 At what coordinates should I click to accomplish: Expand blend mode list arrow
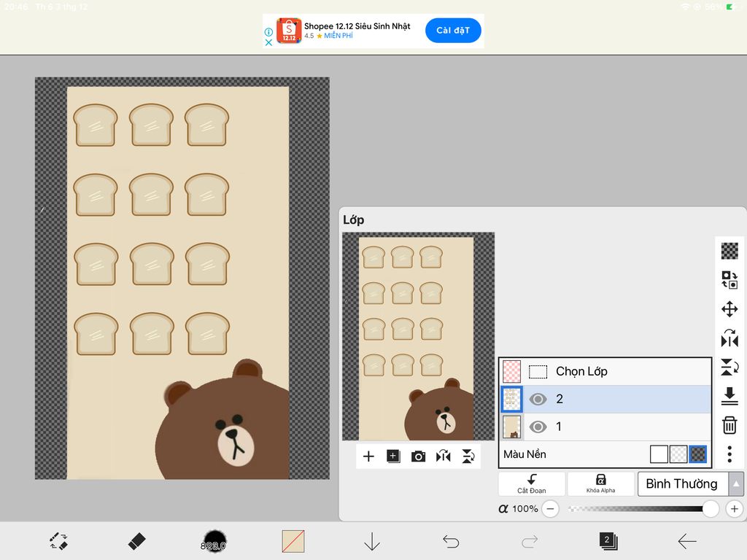coord(736,484)
